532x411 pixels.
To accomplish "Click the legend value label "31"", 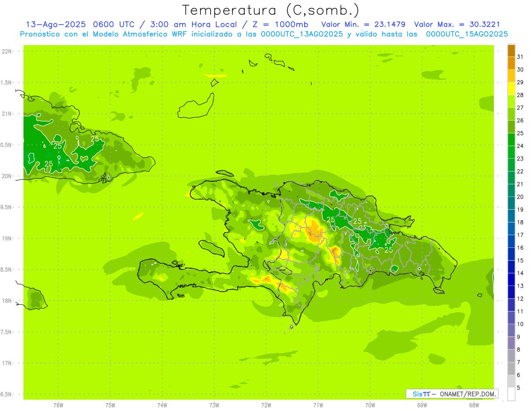I will point(520,57).
